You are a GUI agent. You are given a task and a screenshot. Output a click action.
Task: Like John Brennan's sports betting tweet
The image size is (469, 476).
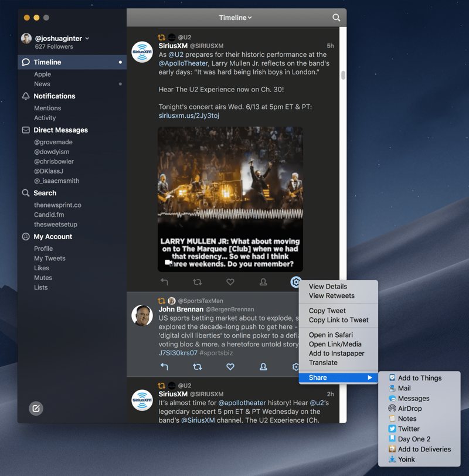coord(230,367)
